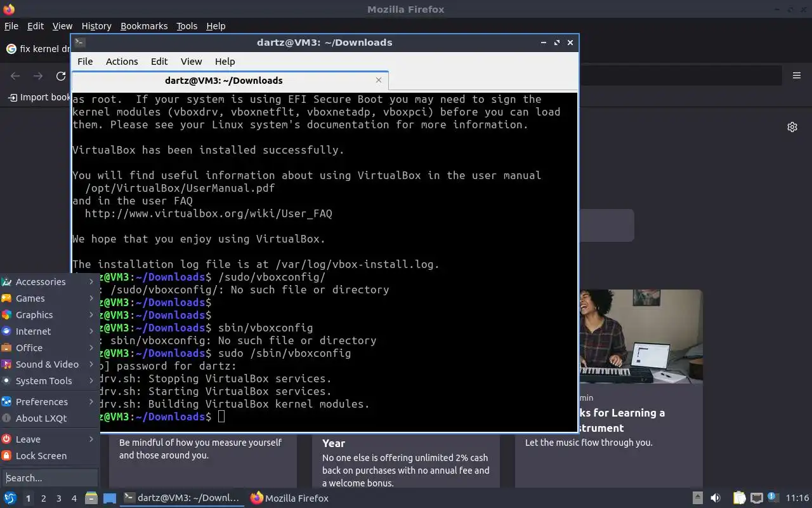This screenshot has height=508, width=812.
Task: Open the terminal View menu
Action: coord(191,62)
